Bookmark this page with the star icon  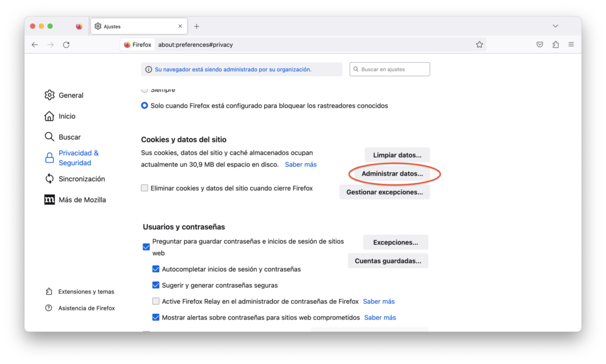point(479,44)
